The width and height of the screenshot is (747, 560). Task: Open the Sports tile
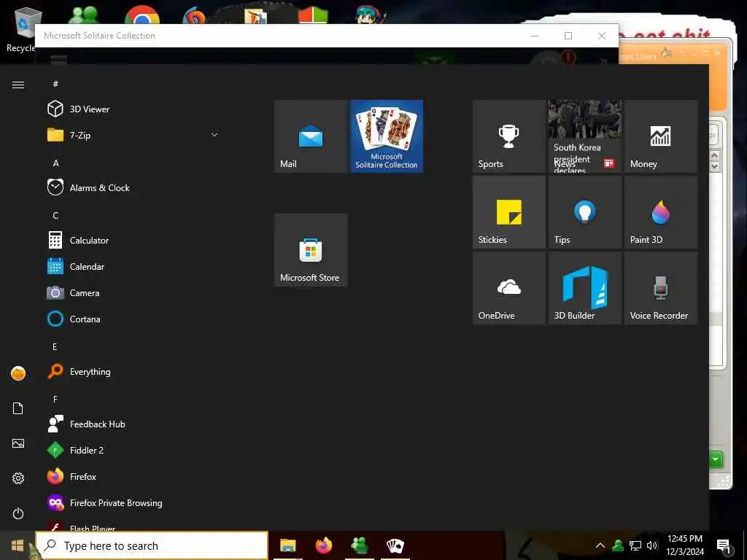(x=508, y=136)
